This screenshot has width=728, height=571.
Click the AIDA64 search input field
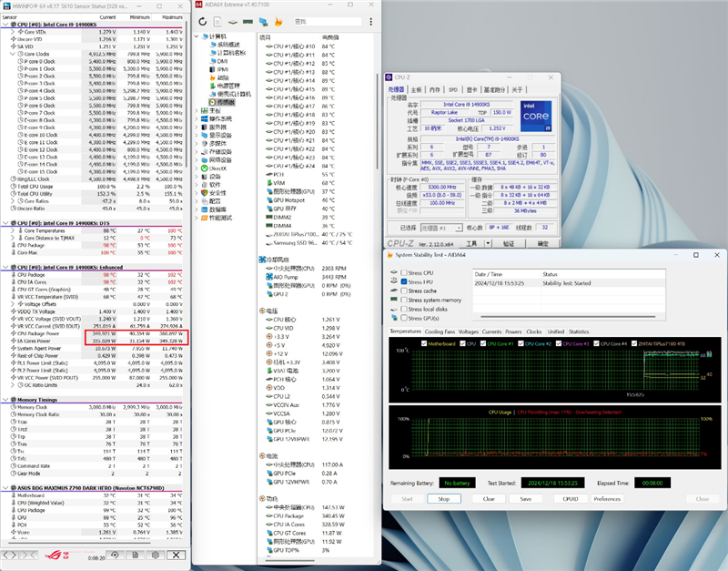tap(328, 22)
